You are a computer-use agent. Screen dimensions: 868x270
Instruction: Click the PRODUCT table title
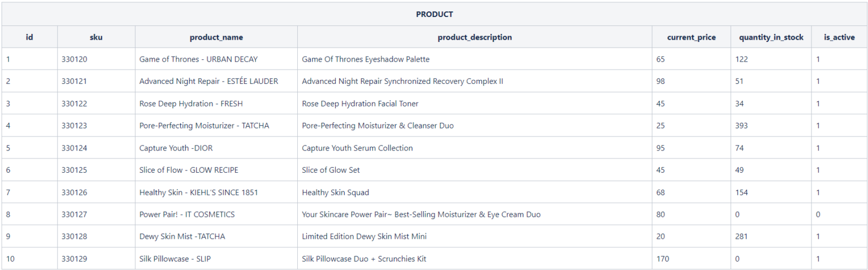click(x=434, y=14)
